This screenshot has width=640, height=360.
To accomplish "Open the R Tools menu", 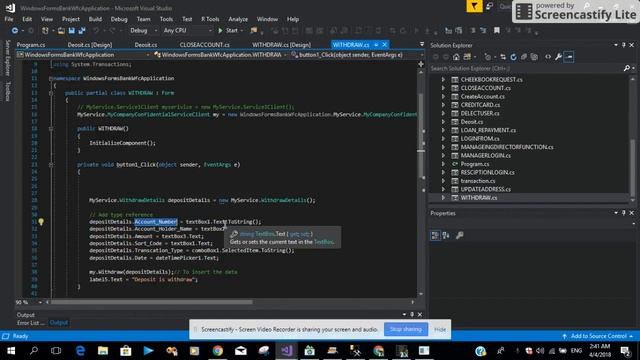I will (210, 19).
